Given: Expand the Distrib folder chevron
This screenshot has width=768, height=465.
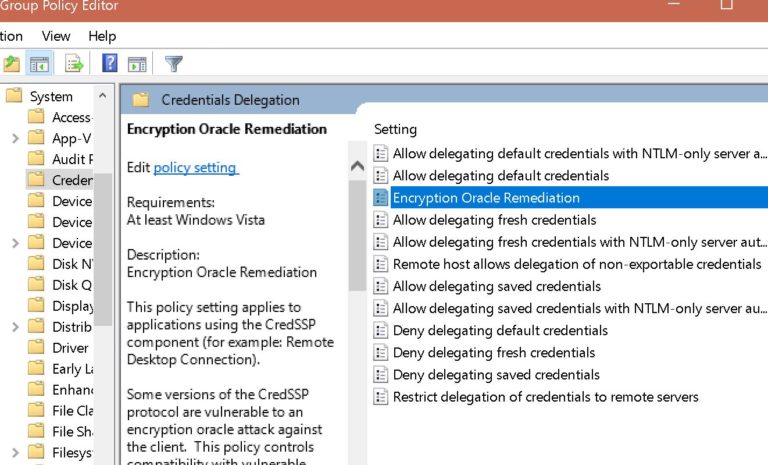Looking at the screenshot, I should pos(16,326).
